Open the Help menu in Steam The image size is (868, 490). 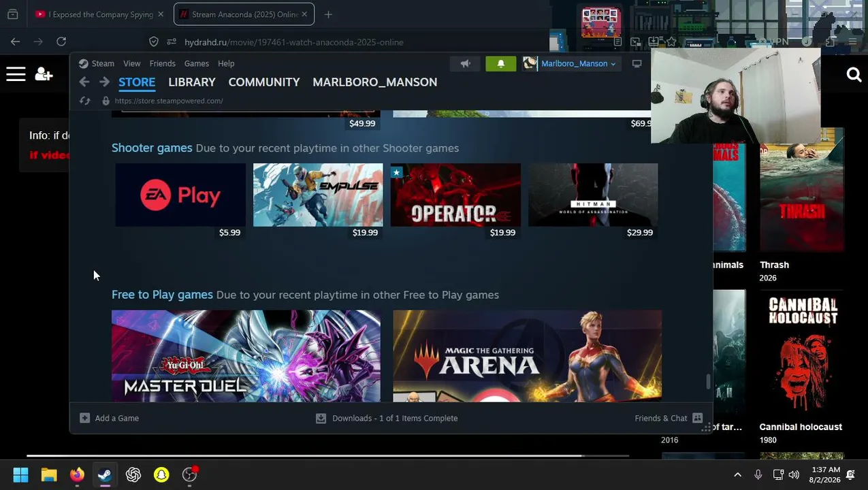pos(226,63)
